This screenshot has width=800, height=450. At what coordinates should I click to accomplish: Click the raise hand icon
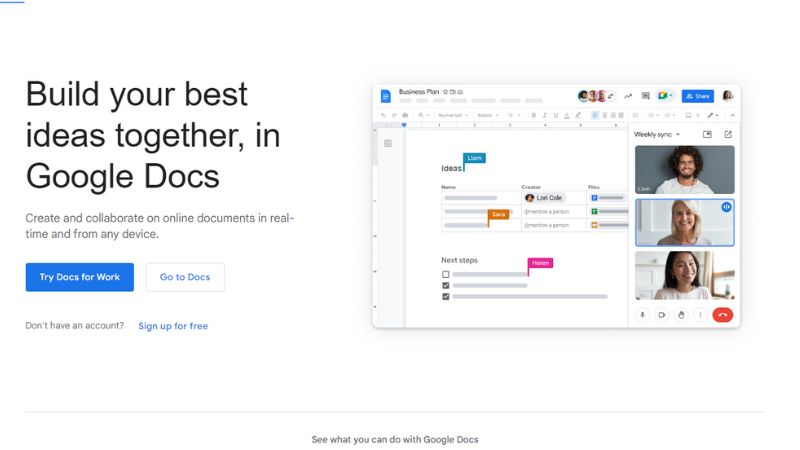681,315
